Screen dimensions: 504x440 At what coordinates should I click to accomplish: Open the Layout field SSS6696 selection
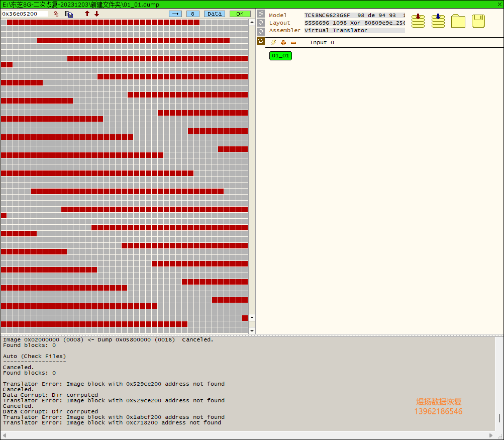(x=354, y=23)
